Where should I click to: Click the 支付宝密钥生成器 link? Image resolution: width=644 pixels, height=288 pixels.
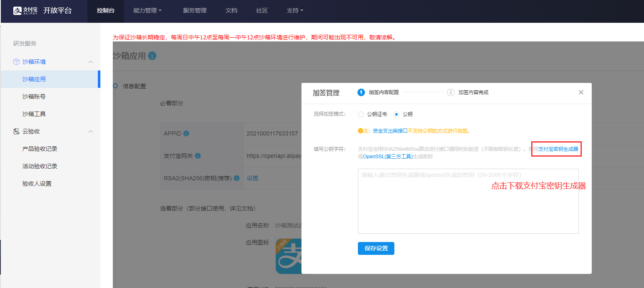coord(558,149)
